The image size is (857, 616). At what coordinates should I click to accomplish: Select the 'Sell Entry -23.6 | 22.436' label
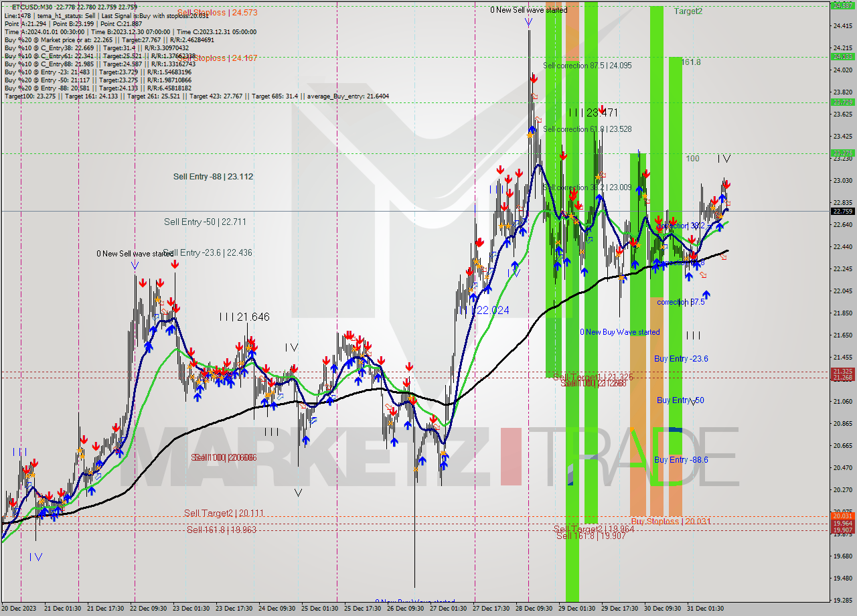208,252
